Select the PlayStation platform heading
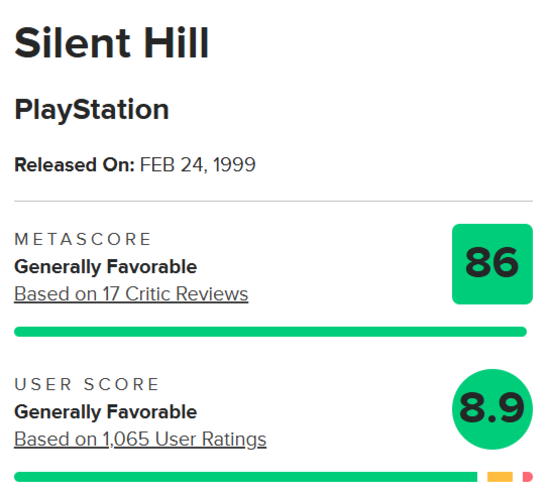This screenshot has width=550, height=495. [x=92, y=110]
